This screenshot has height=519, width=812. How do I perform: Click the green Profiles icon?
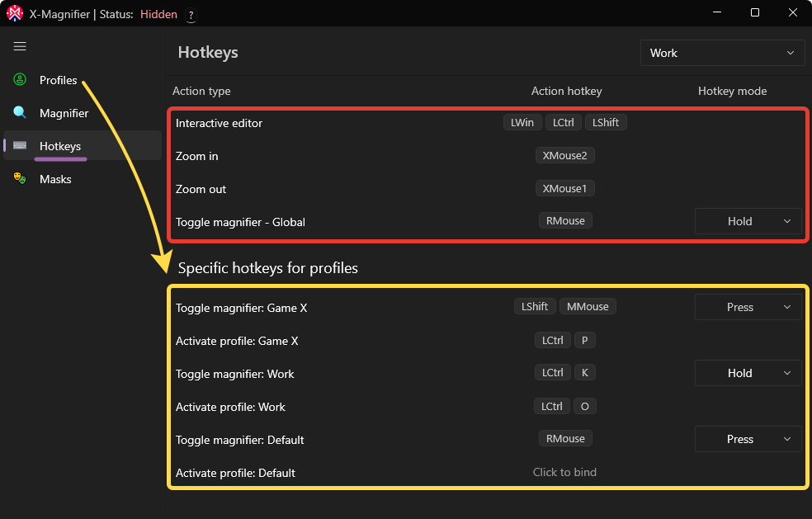pos(20,80)
